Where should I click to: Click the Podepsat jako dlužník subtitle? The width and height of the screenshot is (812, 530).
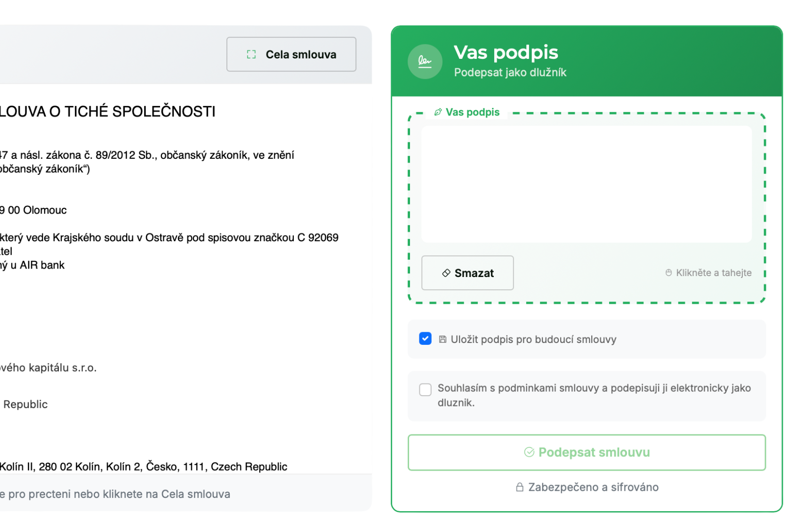(510, 73)
